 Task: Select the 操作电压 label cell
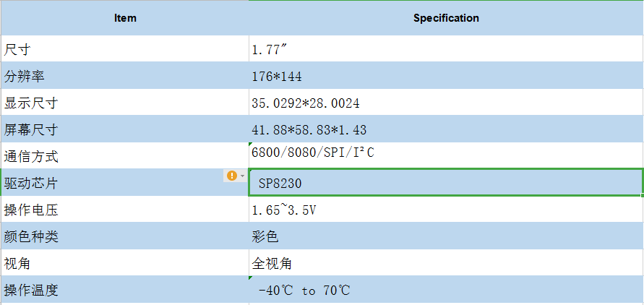(125, 210)
